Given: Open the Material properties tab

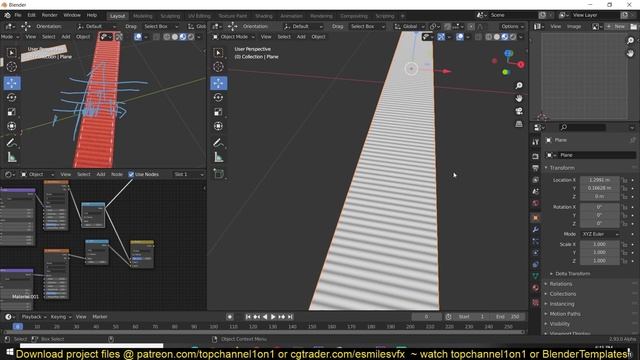Looking at the screenshot, I should (536, 288).
